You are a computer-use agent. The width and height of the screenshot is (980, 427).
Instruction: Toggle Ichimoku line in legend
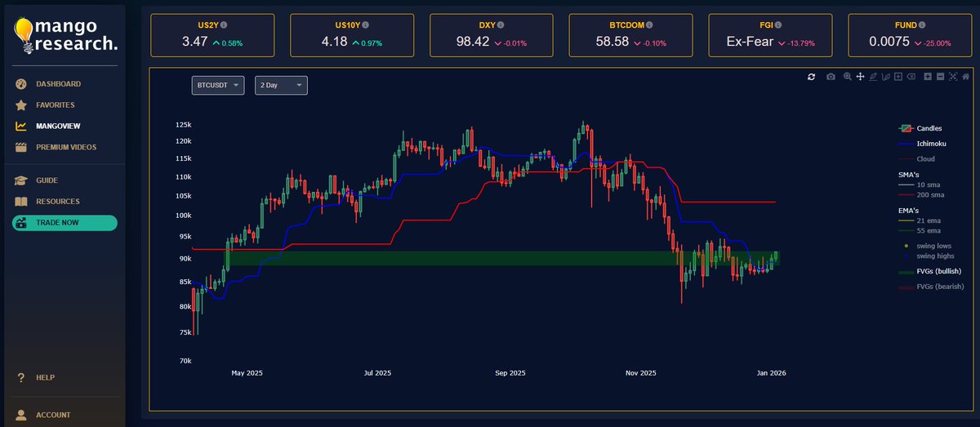[922, 144]
